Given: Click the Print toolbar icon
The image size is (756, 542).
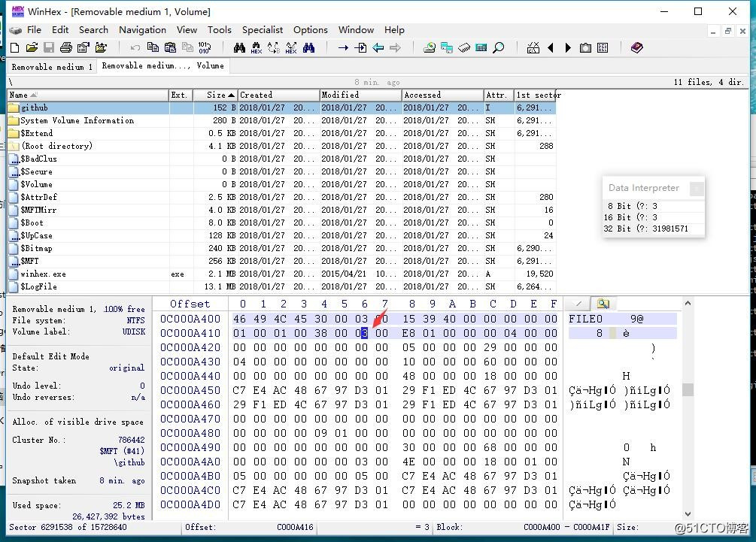Looking at the screenshot, I should 66,47.
